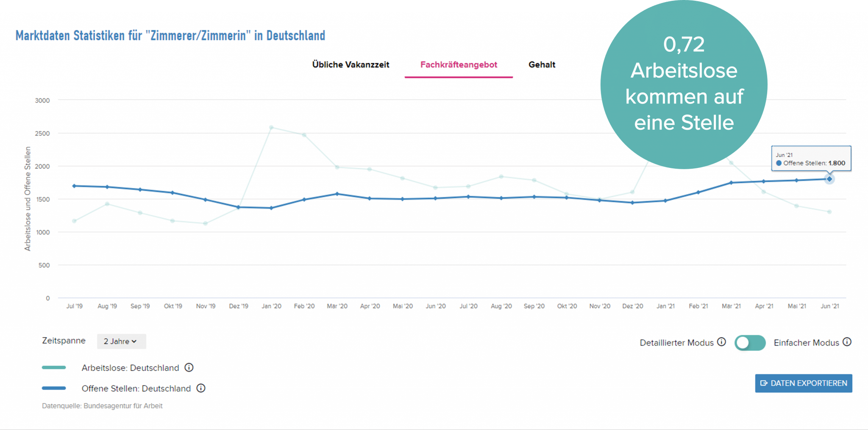The width and height of the screenshot is (868, 430).
Task: Open the Übliche Vakanzzeit tab
Action: click(x=351, y=64)
